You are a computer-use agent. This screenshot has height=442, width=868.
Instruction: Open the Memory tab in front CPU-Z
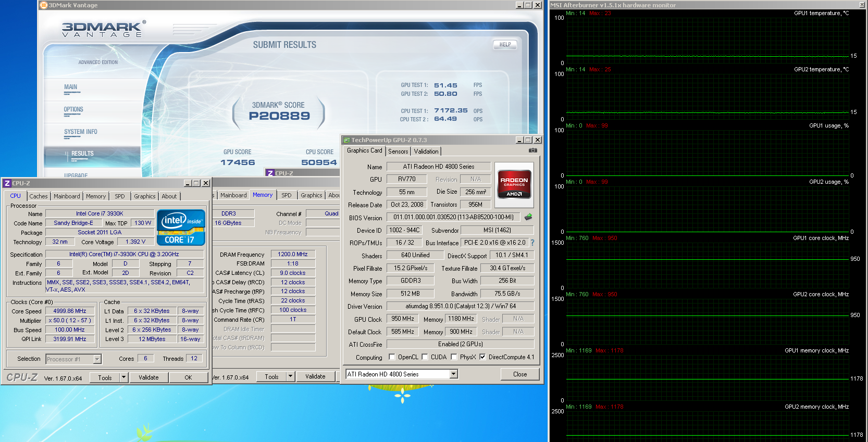(96, 196)
